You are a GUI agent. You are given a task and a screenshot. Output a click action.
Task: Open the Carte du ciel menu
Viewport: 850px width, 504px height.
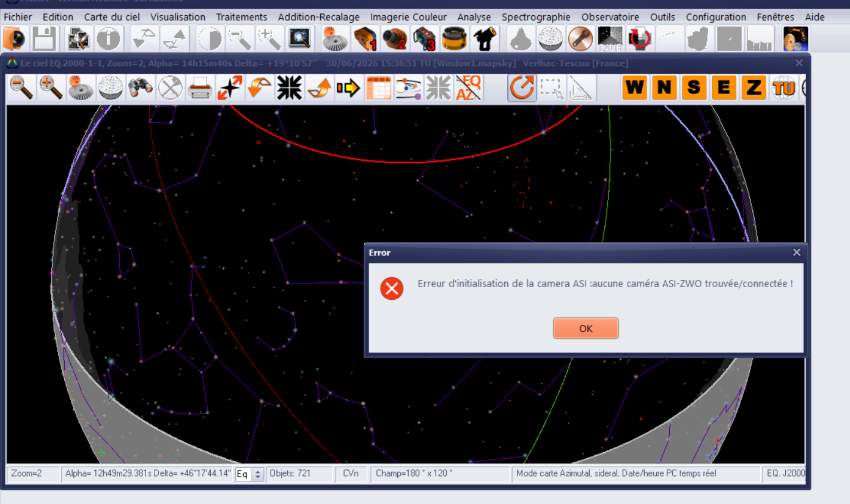tap(112, 17)
